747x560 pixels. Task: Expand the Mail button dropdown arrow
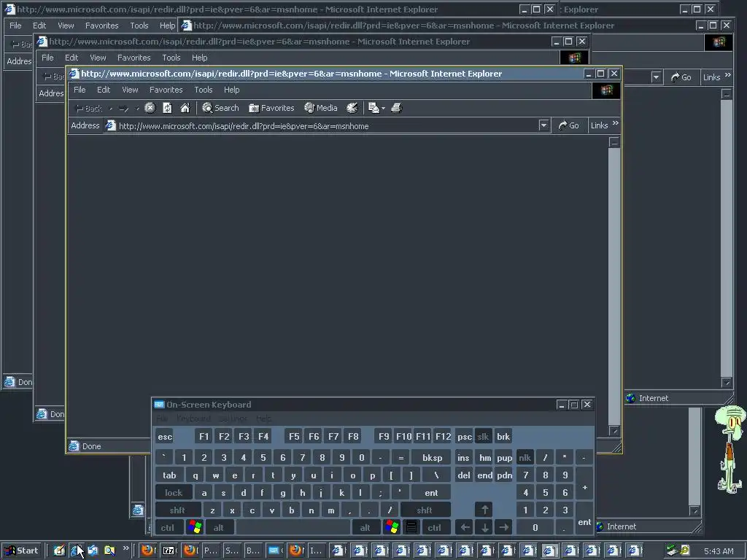(x=383, y=109)
